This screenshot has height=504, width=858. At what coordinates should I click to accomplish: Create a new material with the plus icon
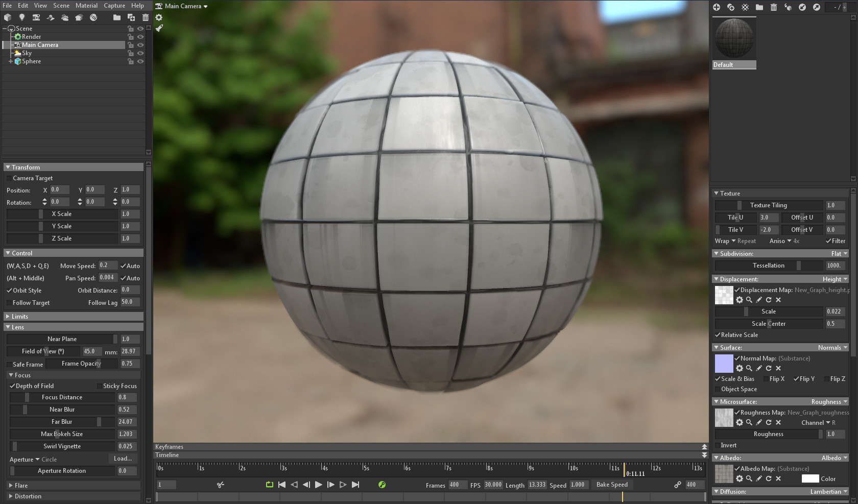717,7
